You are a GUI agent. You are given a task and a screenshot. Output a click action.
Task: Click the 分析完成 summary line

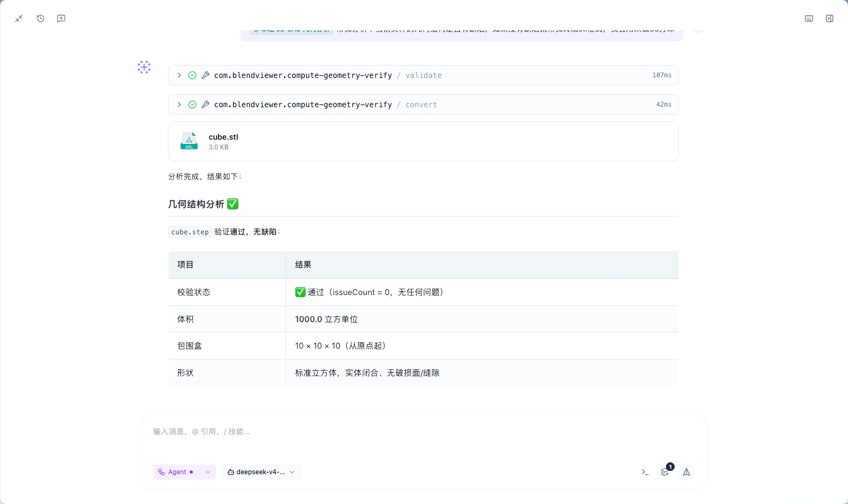point(205,176)
